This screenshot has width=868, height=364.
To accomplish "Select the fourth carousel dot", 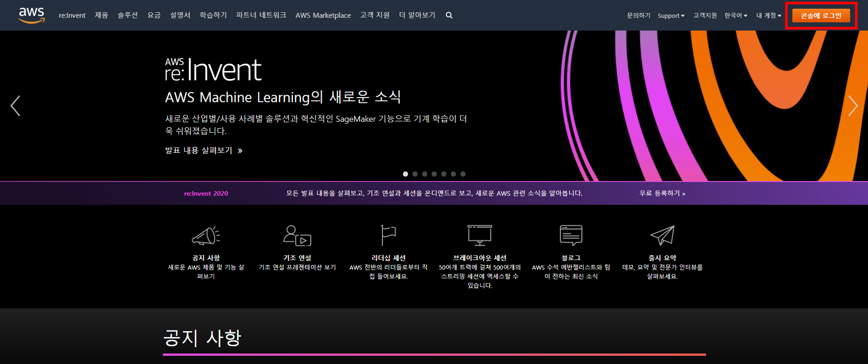I will point(434,174).
